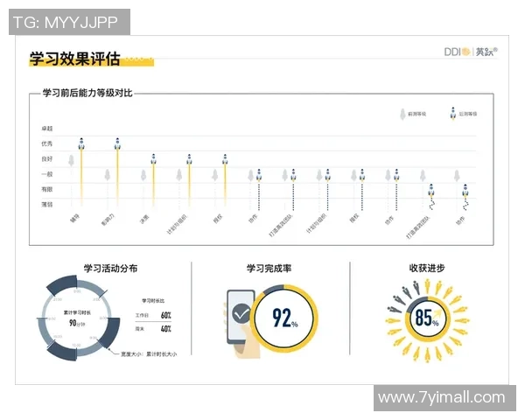Click the 优秀 level label on the axis
This screenshot has width=525, height=420.
(x=47, y=143)
